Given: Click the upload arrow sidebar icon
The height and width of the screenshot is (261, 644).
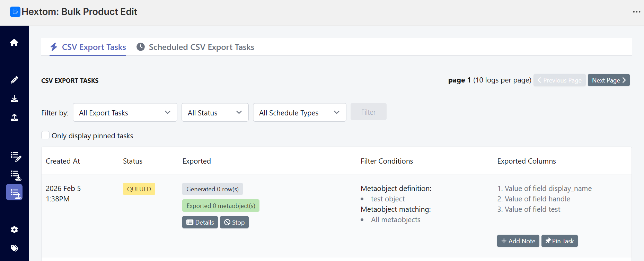Looking at the screenshot, I should click(x=14, y=118).
